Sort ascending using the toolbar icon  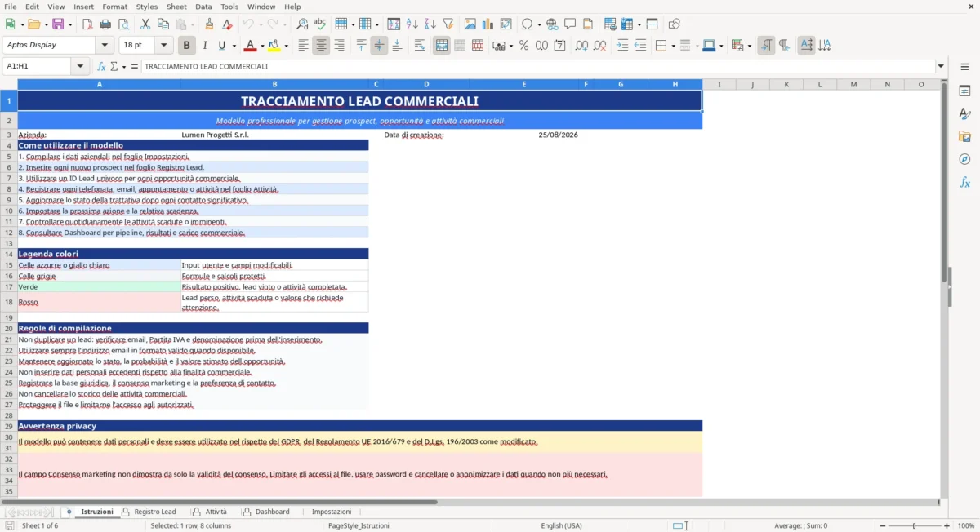[x=412, y=24]
